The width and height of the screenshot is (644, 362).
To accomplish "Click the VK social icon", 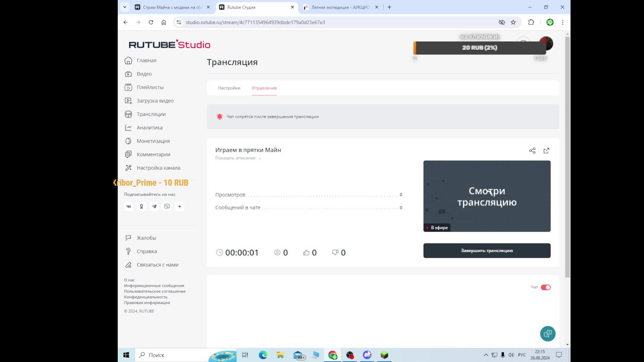I will pos(128,206).
